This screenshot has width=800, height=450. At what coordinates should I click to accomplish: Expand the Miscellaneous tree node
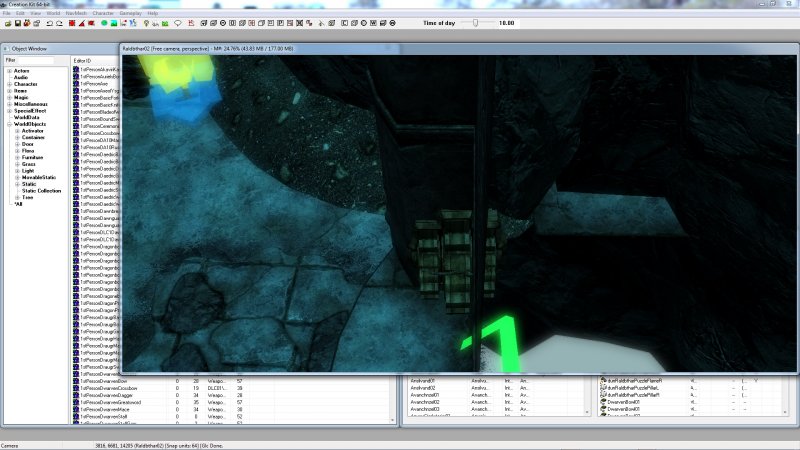coord(9,104)
